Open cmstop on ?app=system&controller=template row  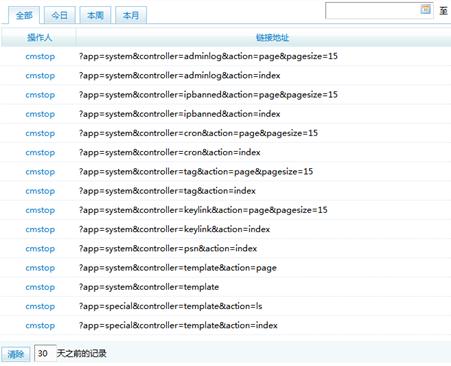pos(40,287)
